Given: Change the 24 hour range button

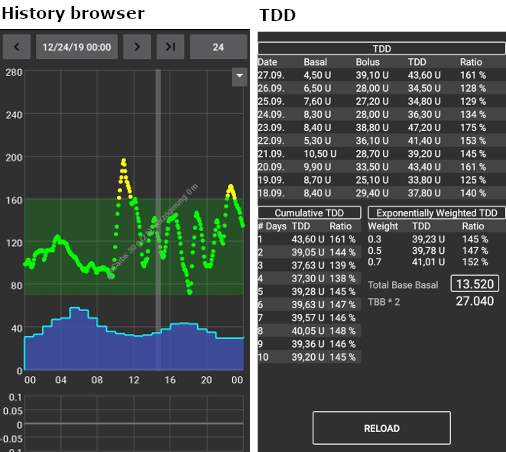Looking at the screenshot, I should [218, 47].
